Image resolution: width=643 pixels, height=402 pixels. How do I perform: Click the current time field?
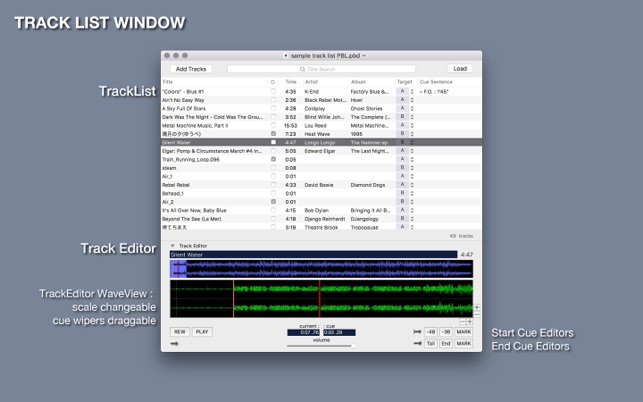coord(303,332)
